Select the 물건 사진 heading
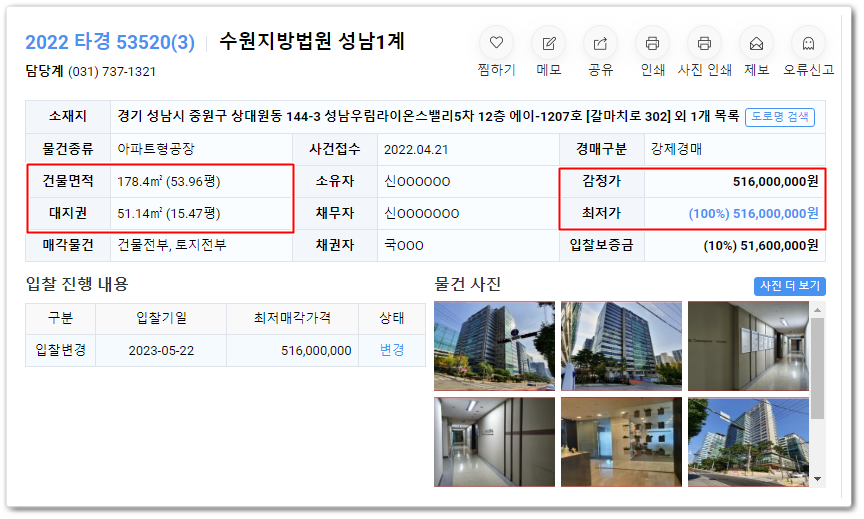 pyautogui.click(x=467, y=284)
